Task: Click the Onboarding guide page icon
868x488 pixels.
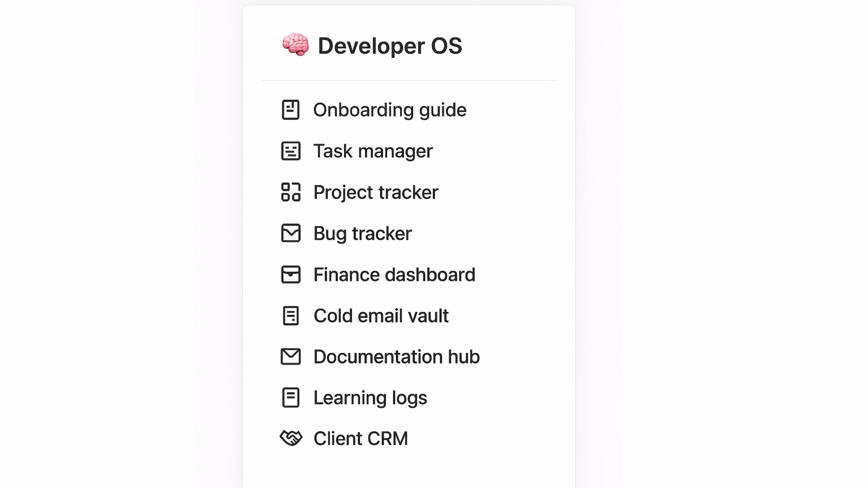Action: point(290,110)
